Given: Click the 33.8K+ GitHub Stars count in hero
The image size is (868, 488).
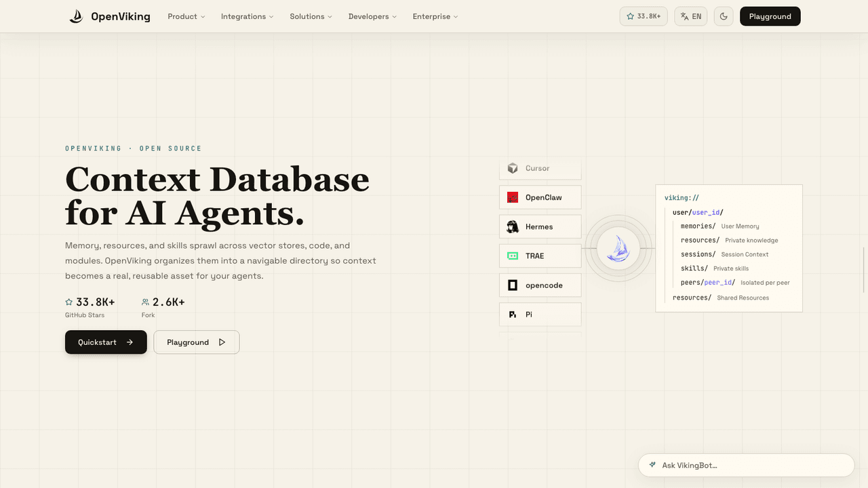Looking at the screenshot, I should click(x=96, y=302).
